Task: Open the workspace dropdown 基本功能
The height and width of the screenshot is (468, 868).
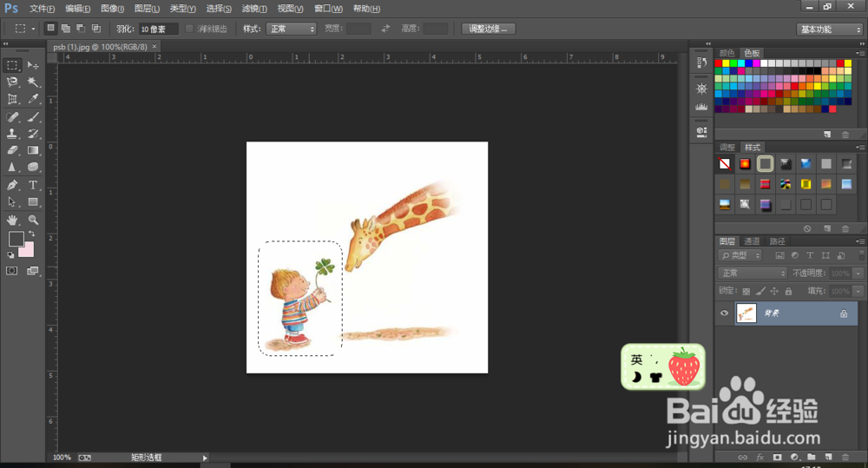Action: pos(830,30)
